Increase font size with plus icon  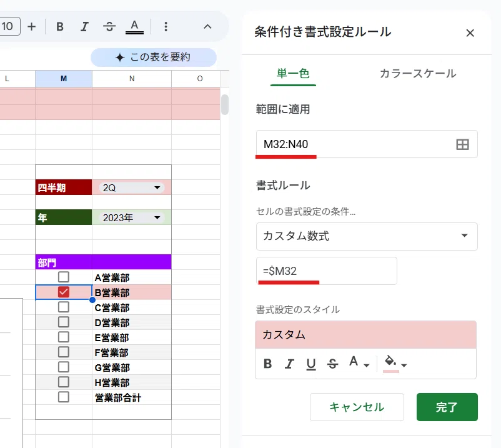click(32, 26)
